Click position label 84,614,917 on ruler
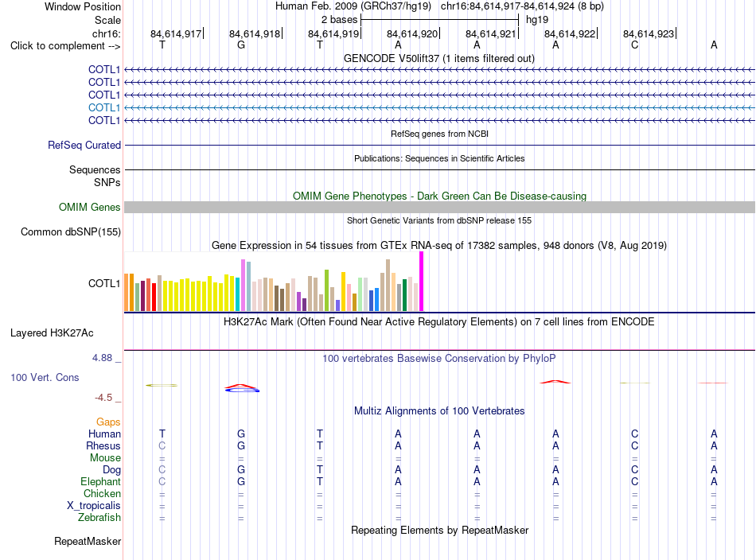756x560 pixels. (176, 33)
